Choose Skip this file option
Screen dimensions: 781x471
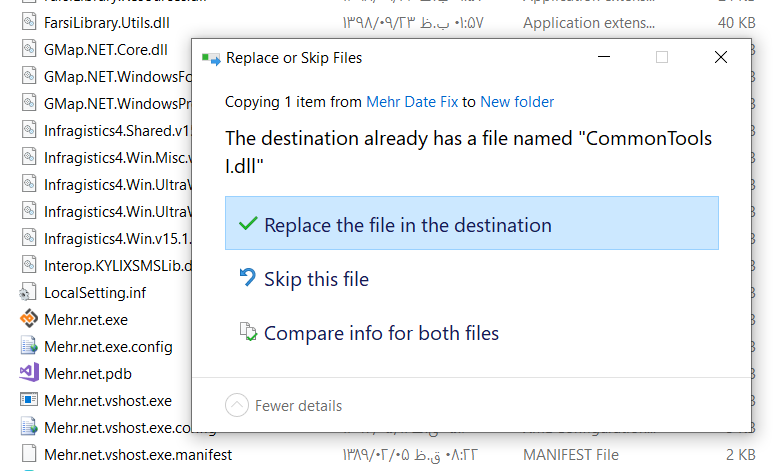316,279
